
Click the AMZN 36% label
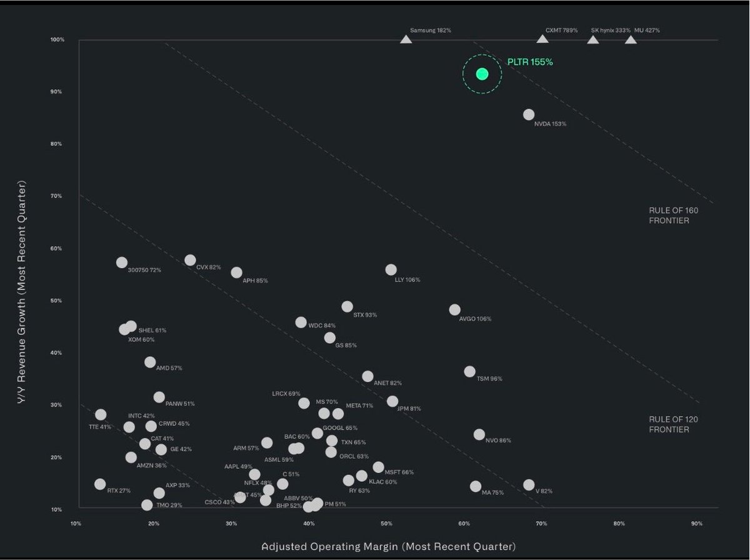coord(151,466)
